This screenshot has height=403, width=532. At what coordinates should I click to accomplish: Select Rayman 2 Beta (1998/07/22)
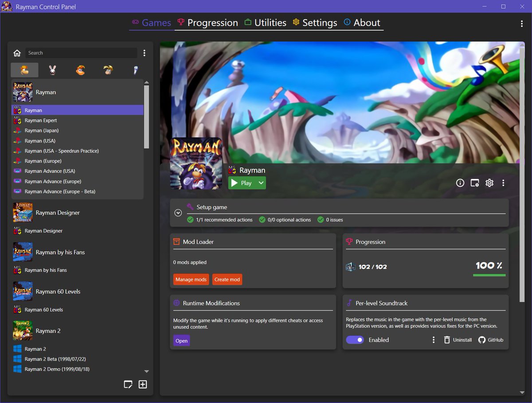(78, 359)
